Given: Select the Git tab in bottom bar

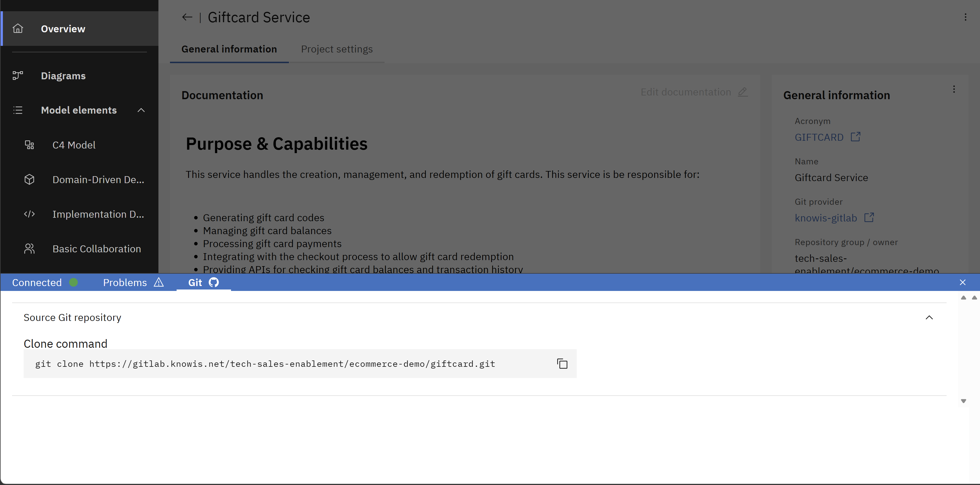Looking at the screenshot, I should (204, 282).
